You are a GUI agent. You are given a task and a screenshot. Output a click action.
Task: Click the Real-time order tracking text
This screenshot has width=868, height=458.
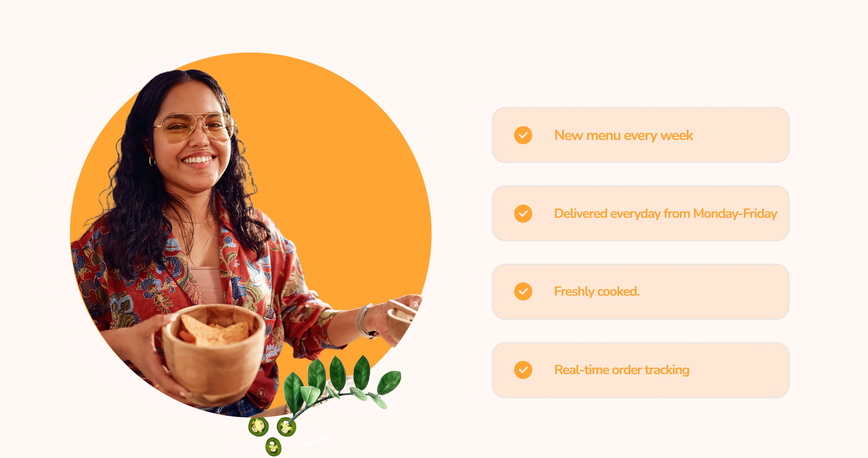[622, 370]
